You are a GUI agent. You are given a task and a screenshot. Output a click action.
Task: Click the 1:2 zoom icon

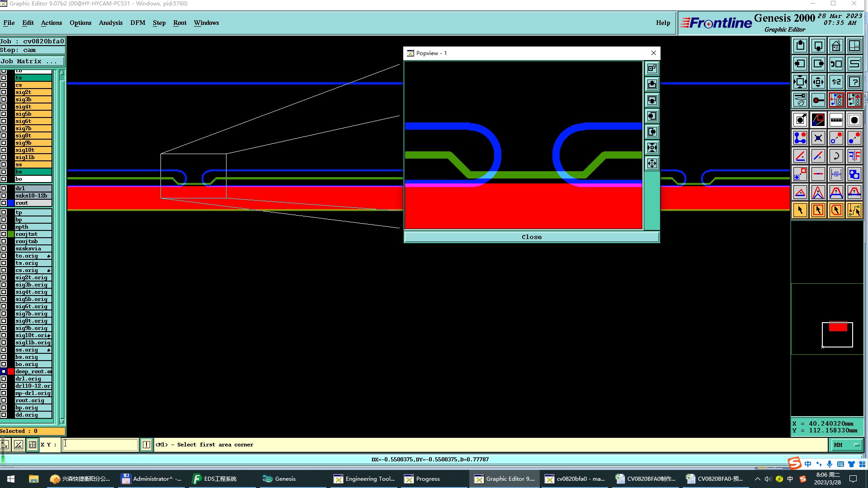coord(836,82)
